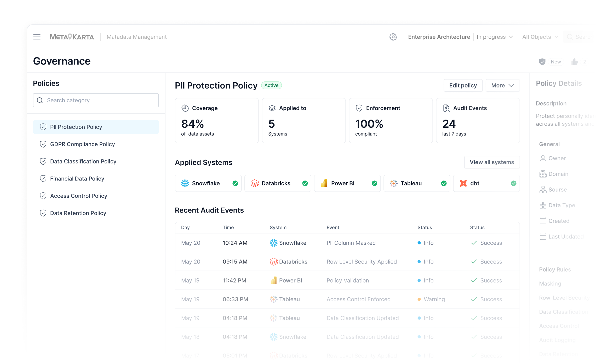Click the Edit policy button
Screen dimensions: 596x364
tap(463, 85)
